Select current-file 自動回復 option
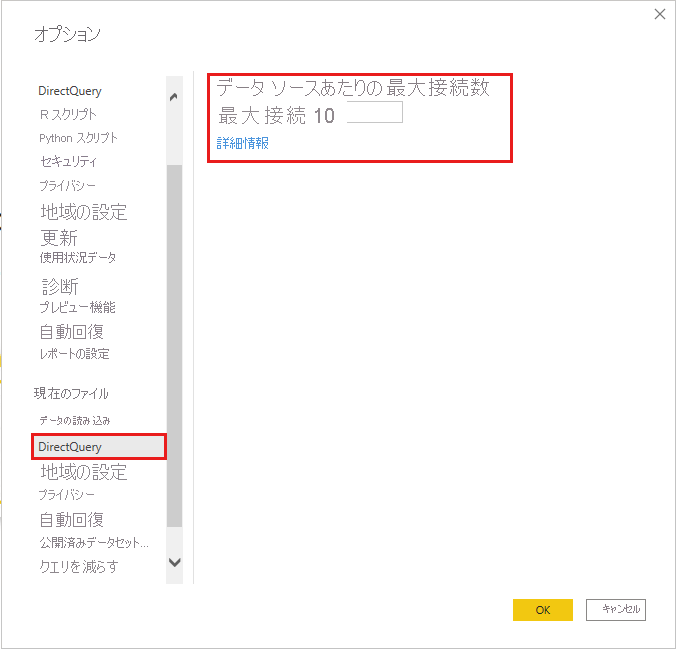 [x=72, y=520]
